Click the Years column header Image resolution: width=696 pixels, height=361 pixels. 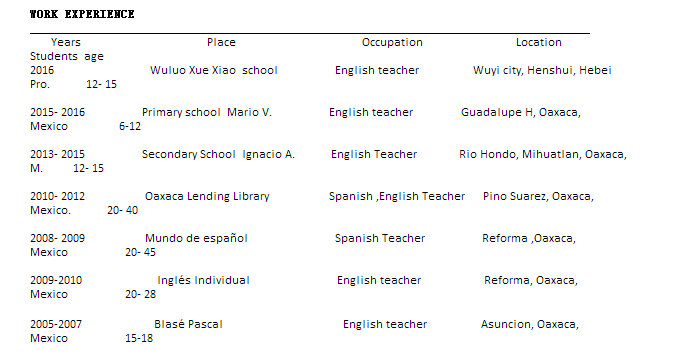tap(66, 42)
